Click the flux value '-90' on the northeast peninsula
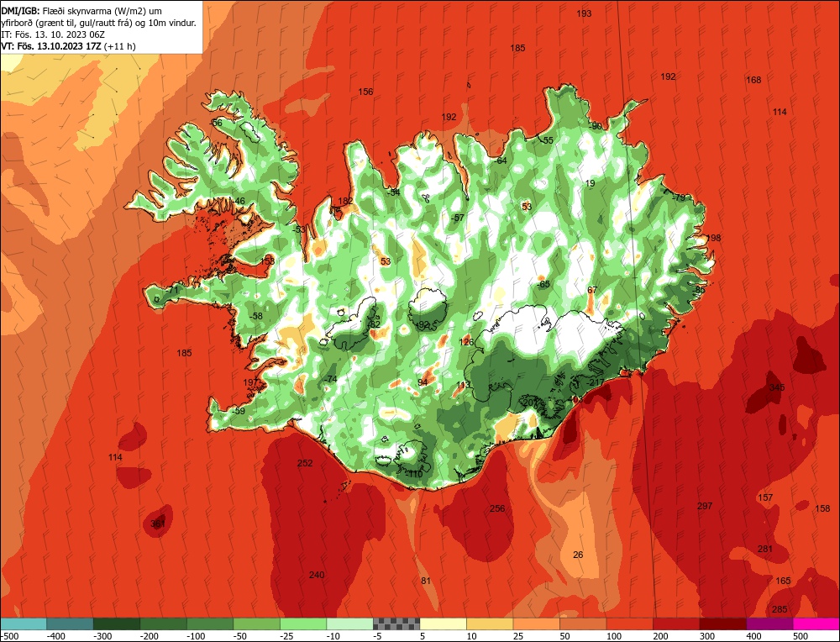840x642 pixels. pos(596,126)
